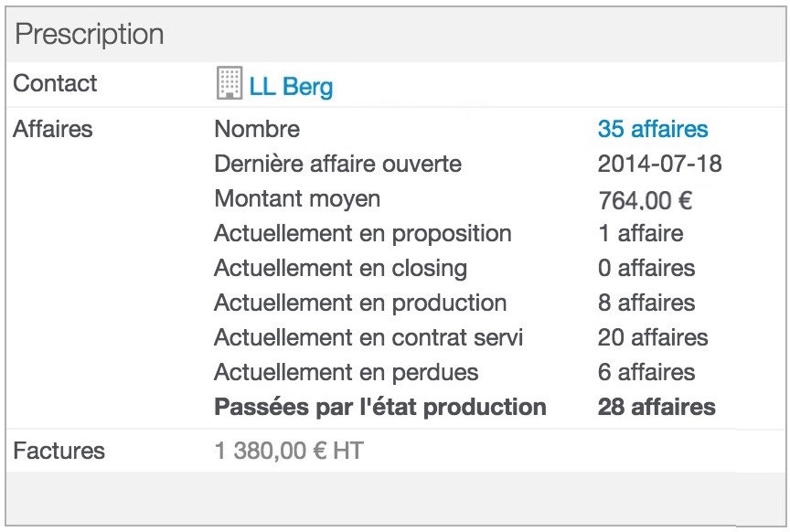Click the Dernière affaire ouverte label
Image resolution: width=790 pixels, height=532 pixels.
coord(337,164)
